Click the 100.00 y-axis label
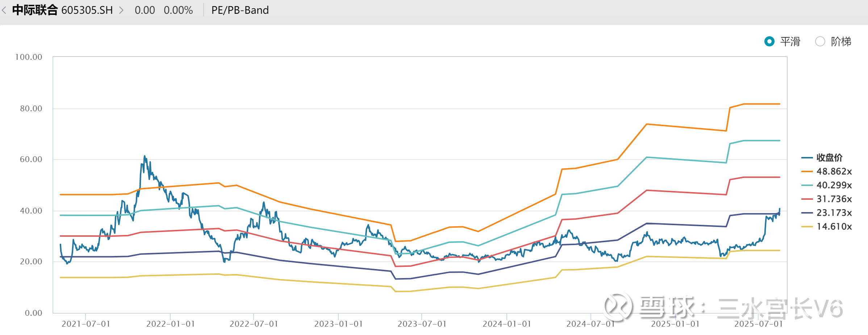This screenshot has height=335, width=868. pyautogui.click(x=29, y=57)
